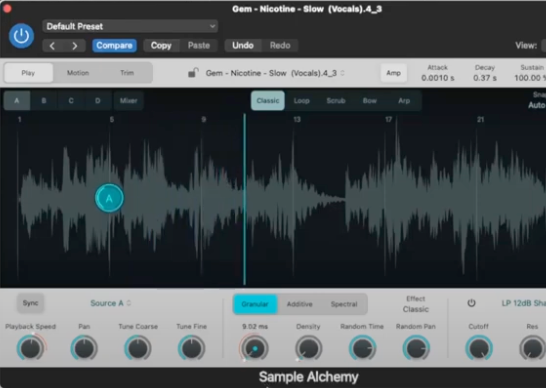Image resolution: width=546 pixels, height=388 pixels.
Task: Open the Default Preset dropdown
Action: [130, 26]
